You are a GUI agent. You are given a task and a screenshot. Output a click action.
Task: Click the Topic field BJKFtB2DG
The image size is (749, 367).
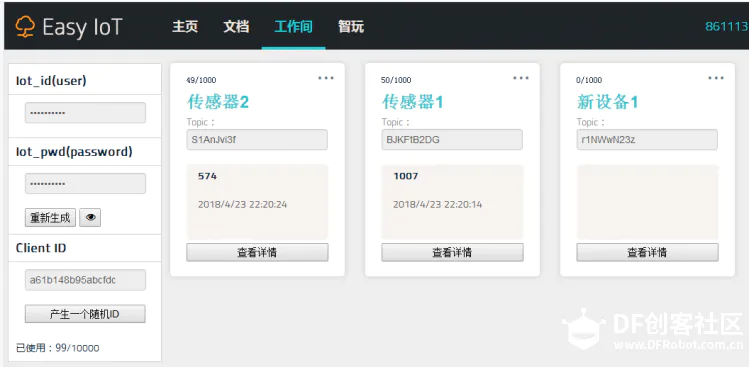click(452, 140)
